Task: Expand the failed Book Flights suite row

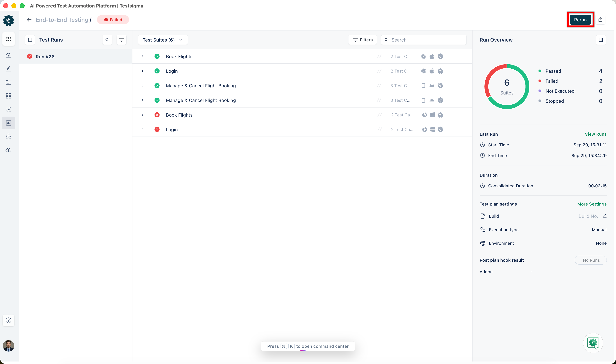Action: [142, 115]
